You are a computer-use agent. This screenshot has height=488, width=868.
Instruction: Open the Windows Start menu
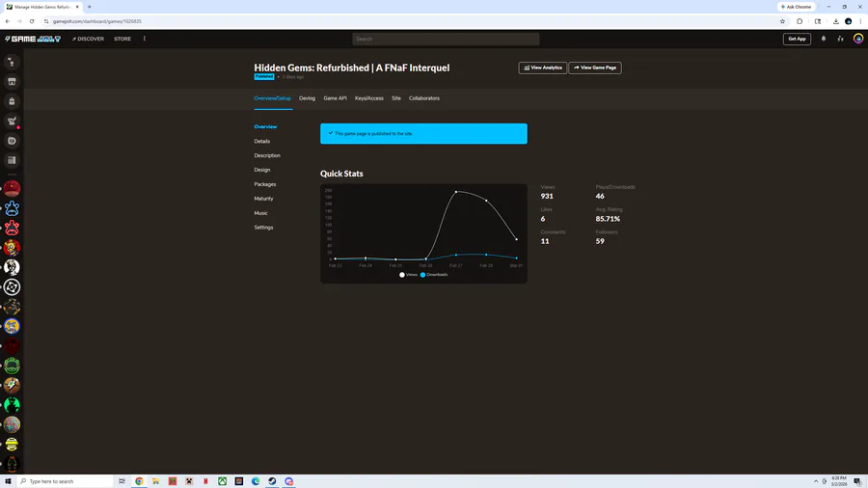pos(8,481)
